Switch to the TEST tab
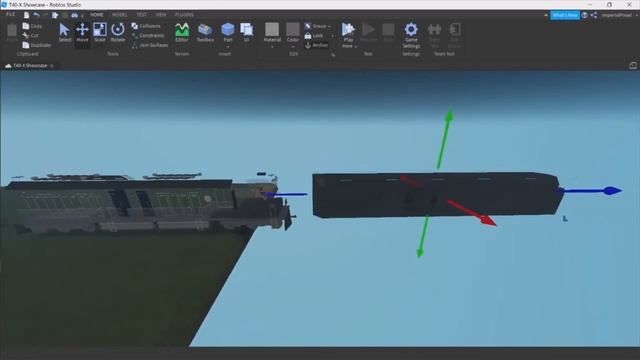The width and height of the screenshot is (640, 360). (142, 15)
